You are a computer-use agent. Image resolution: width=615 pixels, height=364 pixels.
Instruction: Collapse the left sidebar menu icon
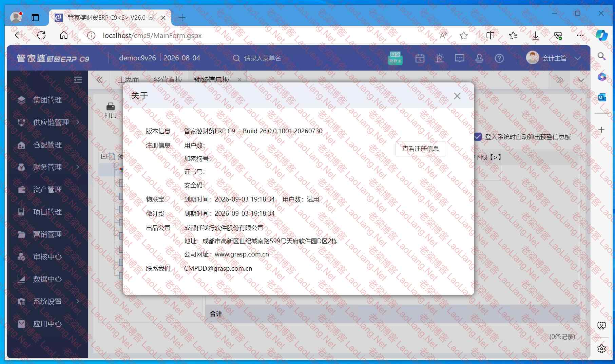[78, 79]
